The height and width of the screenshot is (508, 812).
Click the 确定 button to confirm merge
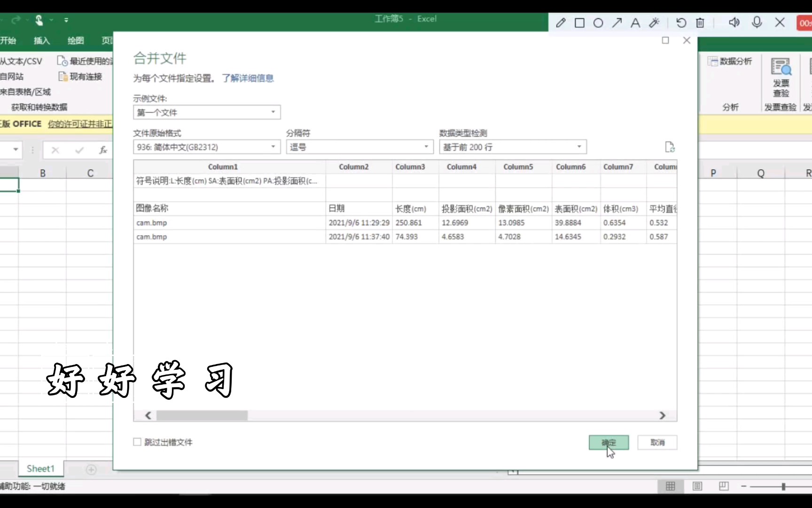(608, 443)
